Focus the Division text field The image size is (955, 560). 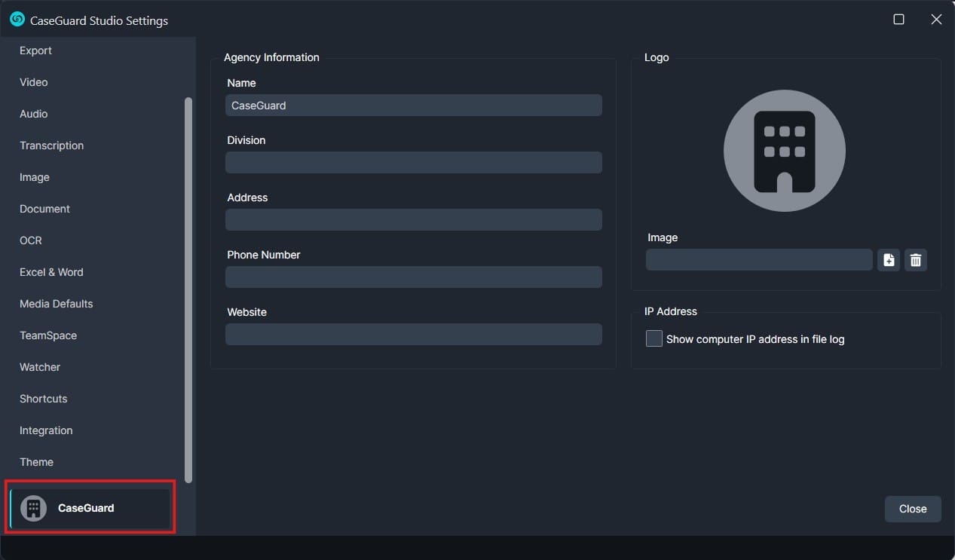pyautogui.click(x=413, y=163)
